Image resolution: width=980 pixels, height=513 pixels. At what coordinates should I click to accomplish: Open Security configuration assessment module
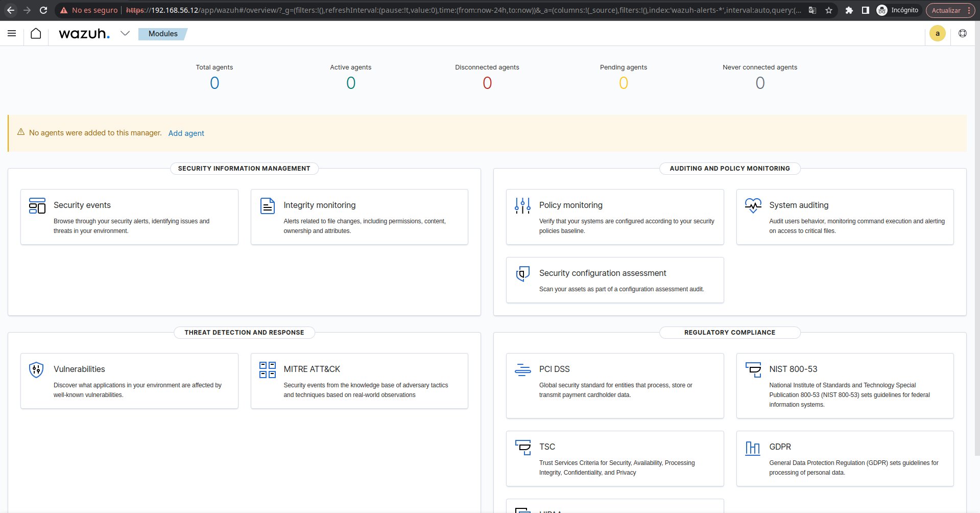(x=603, y=273)
